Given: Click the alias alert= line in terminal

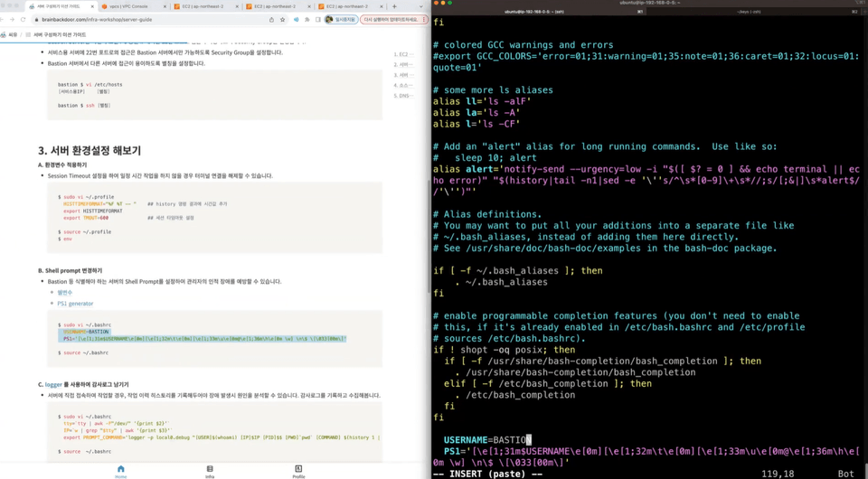Looking at the screenshot, I should pos(646,181).
